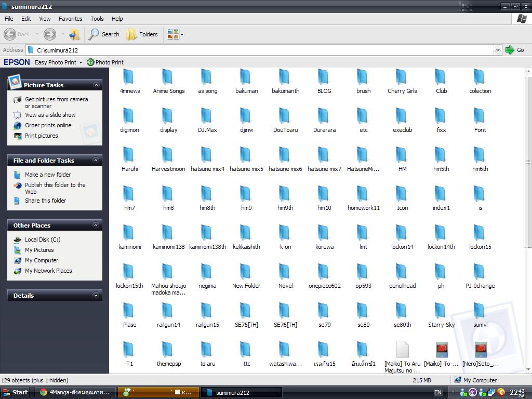Select the DJ.Max folder
This screenshot has width=532, height=399.
point(207,121)
